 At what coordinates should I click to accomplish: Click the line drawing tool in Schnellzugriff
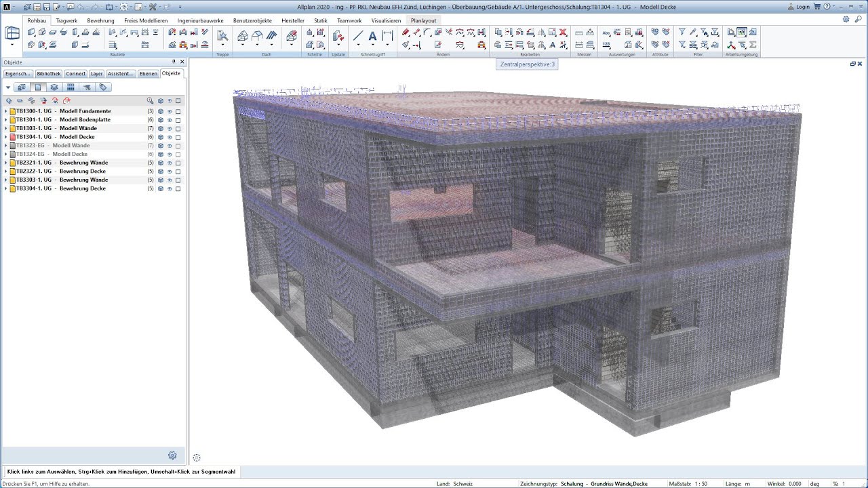coord(358,36)
